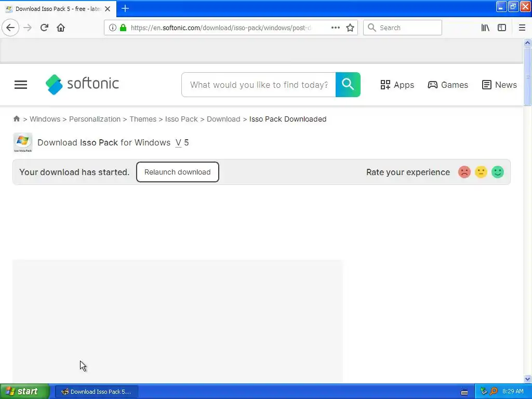Screen dimensions: 532x399
Task: Click the network tray icon
Action: tap(484, 392)
